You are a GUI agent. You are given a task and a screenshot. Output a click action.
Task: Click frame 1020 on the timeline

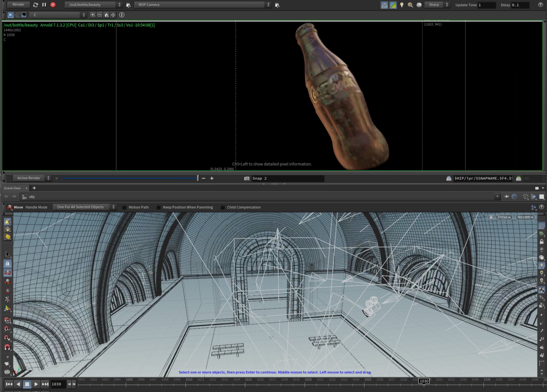(x=308, y=380)
